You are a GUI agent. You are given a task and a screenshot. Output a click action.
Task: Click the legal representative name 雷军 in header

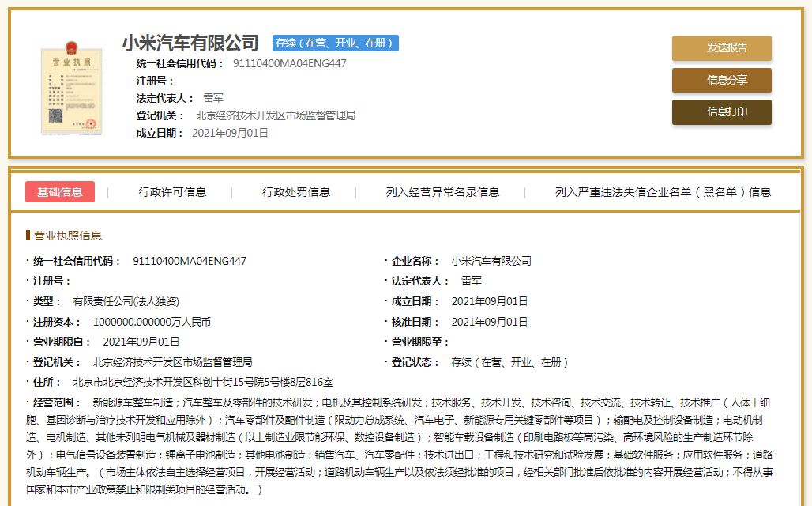point(212,98)
